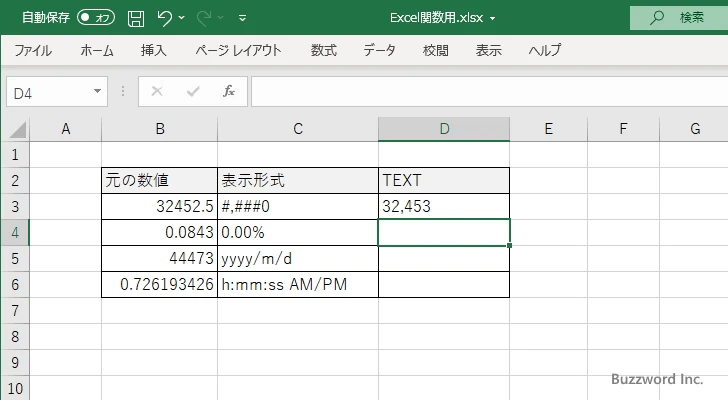
Task: Click the Select All corner triangle
Action: (18, 129)
